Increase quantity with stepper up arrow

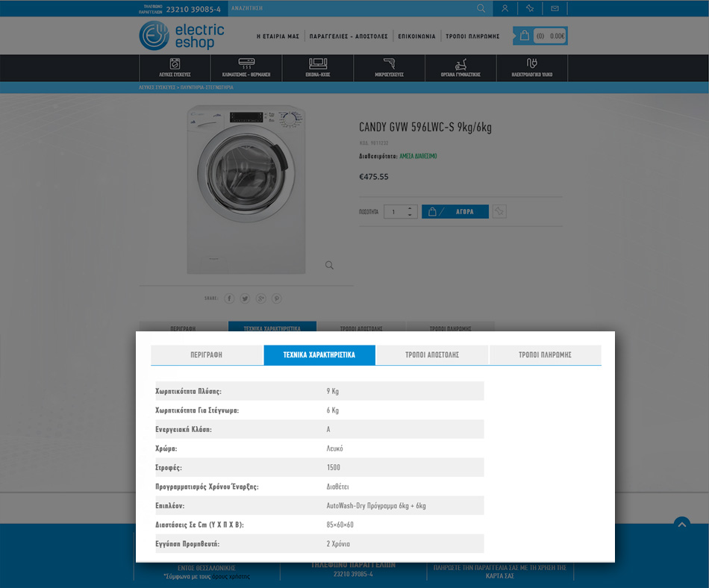pyautogui.click(x=410, y=208)
